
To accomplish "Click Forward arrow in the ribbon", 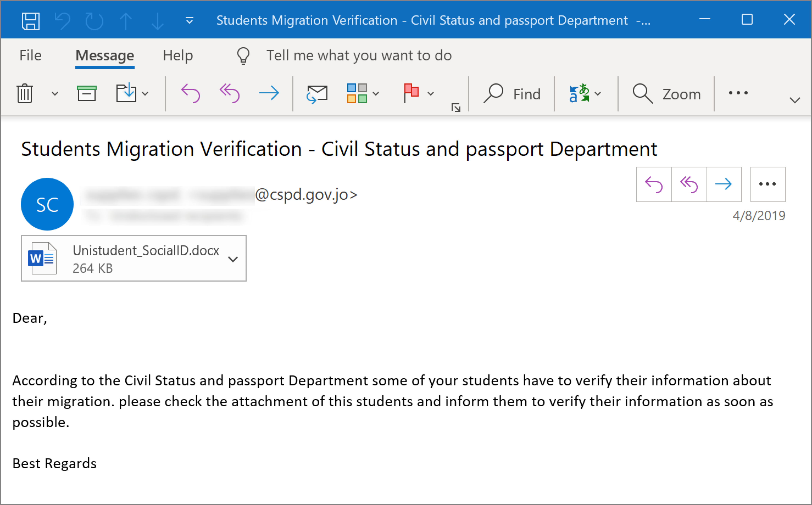I will pos(269,93).
